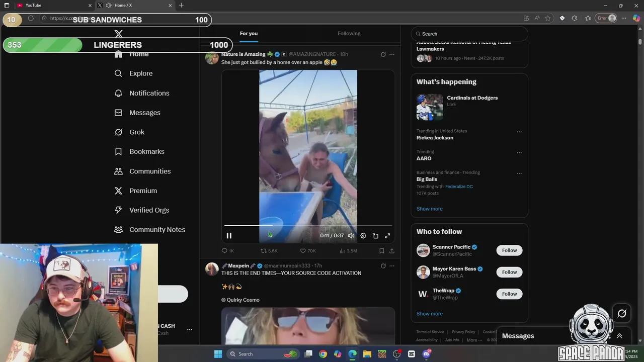
Task: Open File Explorer from the taskbar
Action: click(x=367, y=354)
